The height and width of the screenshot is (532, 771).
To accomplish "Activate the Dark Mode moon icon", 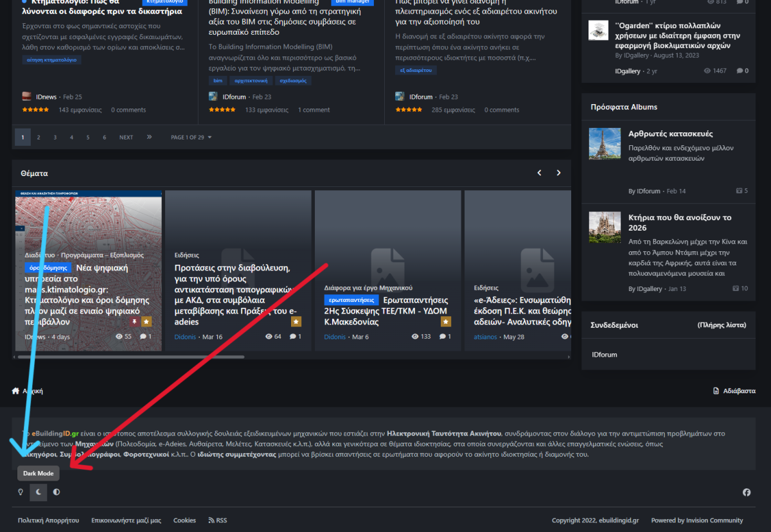I will 39,492.
